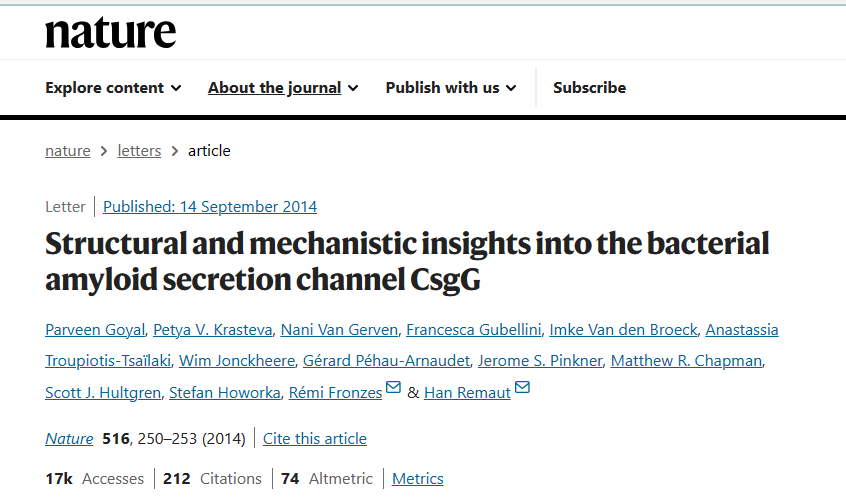
Task: Click the article title heading
Action: click(407, 262)
